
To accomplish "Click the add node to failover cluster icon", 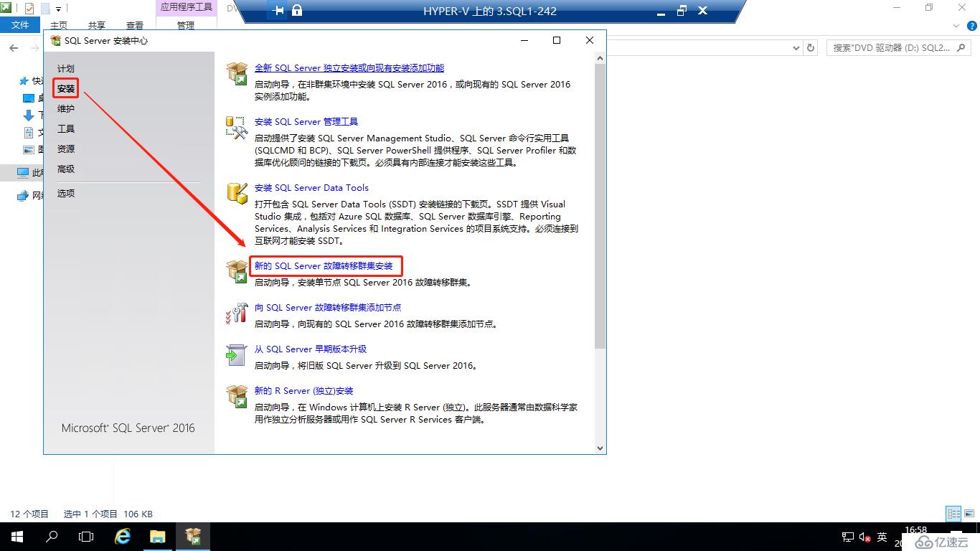I will (237, 313).
